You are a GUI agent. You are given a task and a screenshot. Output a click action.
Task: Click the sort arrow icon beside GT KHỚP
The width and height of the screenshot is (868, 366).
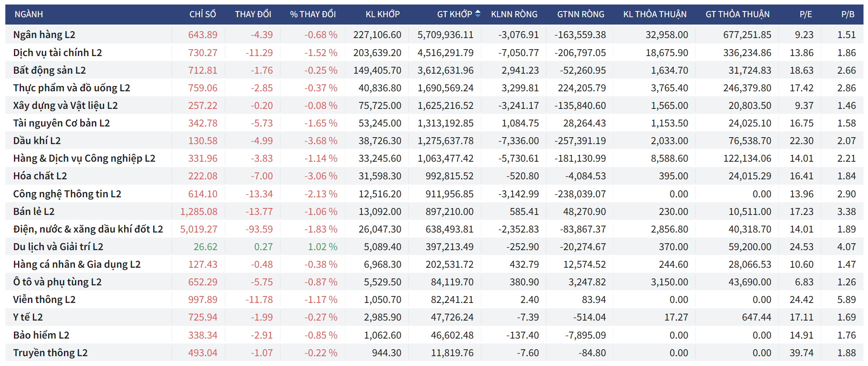(478, 14)
